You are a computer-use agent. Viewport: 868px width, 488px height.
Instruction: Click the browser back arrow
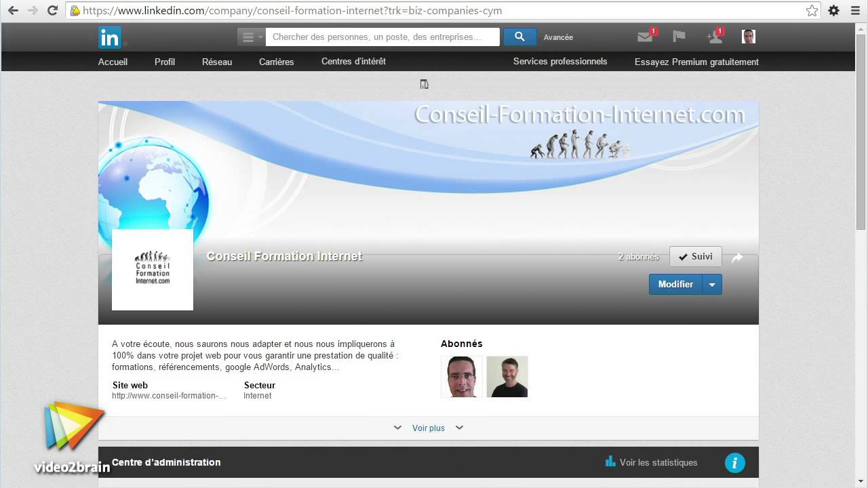pos(13,11)
